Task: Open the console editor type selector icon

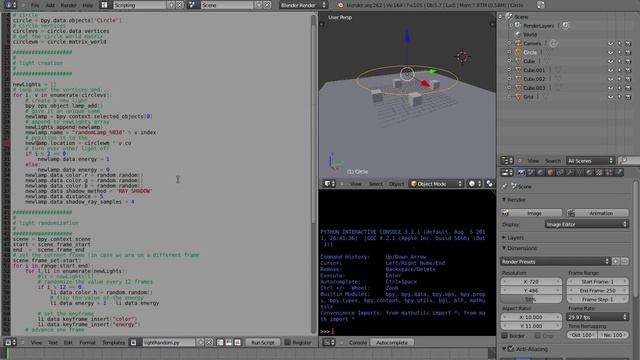Action: pyautogui.click(x=329, y=342)
